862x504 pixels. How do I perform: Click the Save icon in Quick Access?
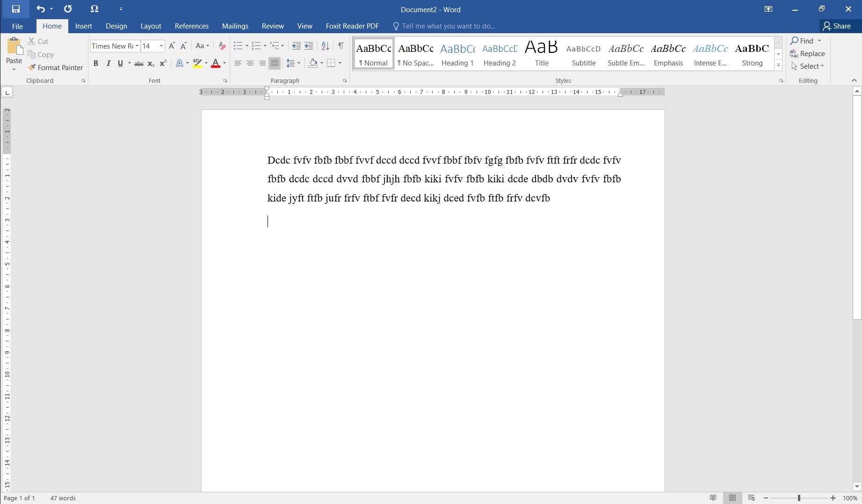[x=15, y=9]
